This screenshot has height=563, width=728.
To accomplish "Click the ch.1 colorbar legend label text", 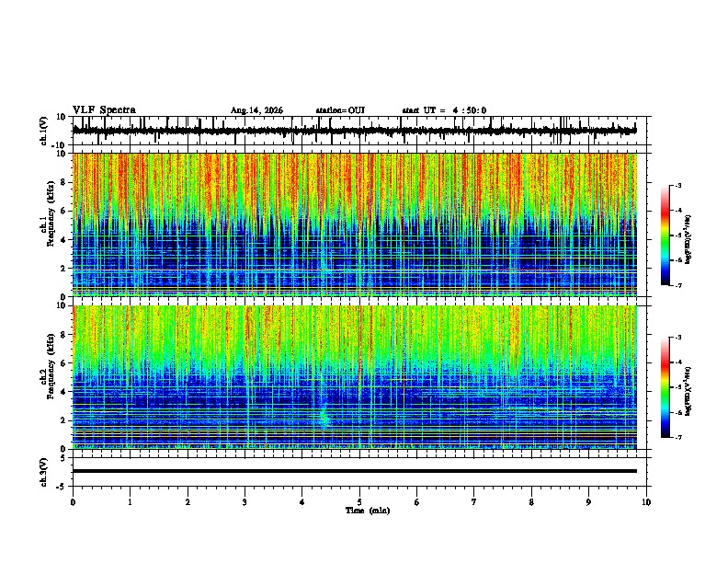I will 688,240.
